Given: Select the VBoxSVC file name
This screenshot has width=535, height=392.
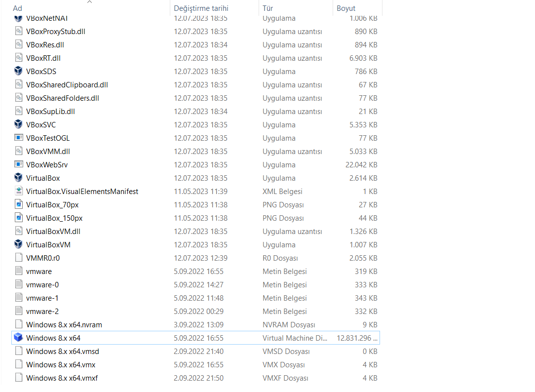Looking at the screenshot, I should pyautogui.click(x=41, y=124).
